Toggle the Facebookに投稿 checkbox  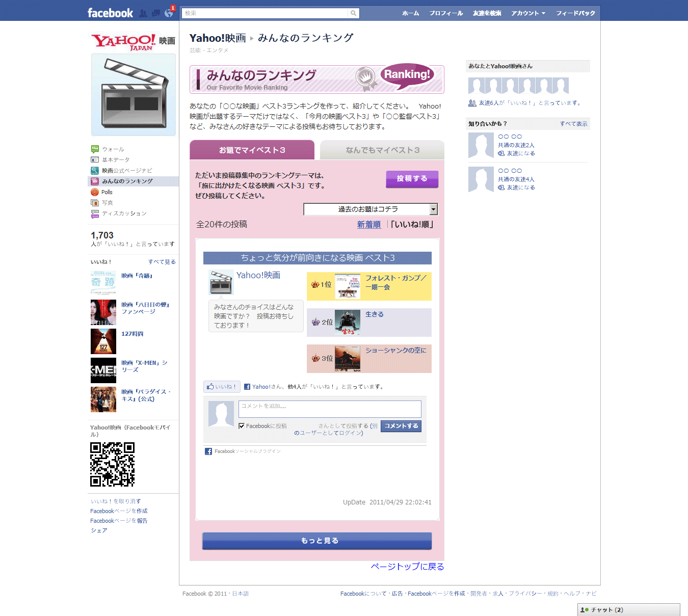tap(242, 426)
